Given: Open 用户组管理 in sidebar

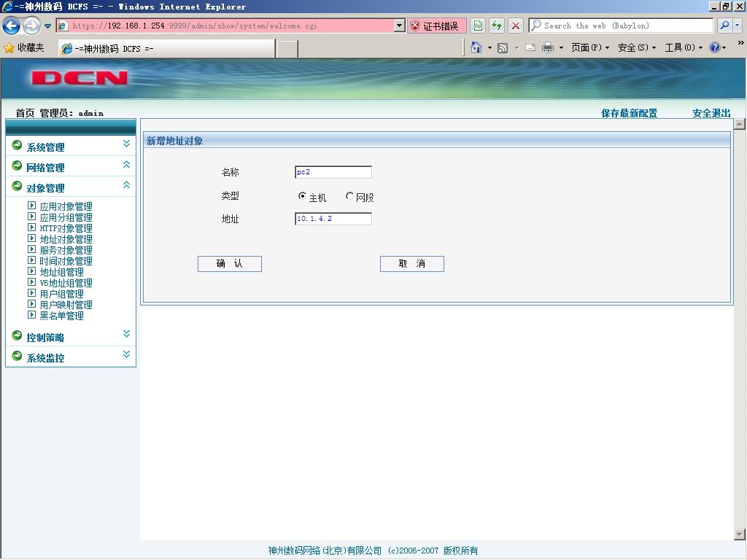Looking at the screenshot, I should click(62, 294).
